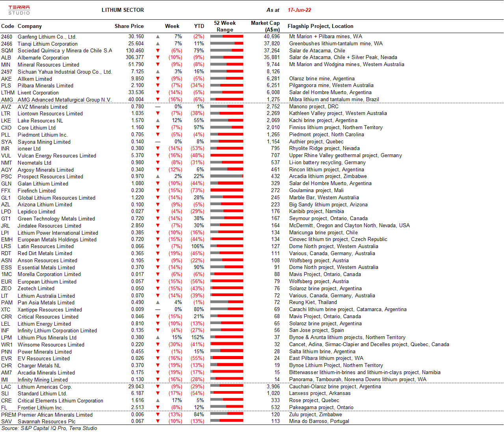Click the up arrow in Tianqi Lithium row
The image size is (504, 432).
click(x=158, y=44)
